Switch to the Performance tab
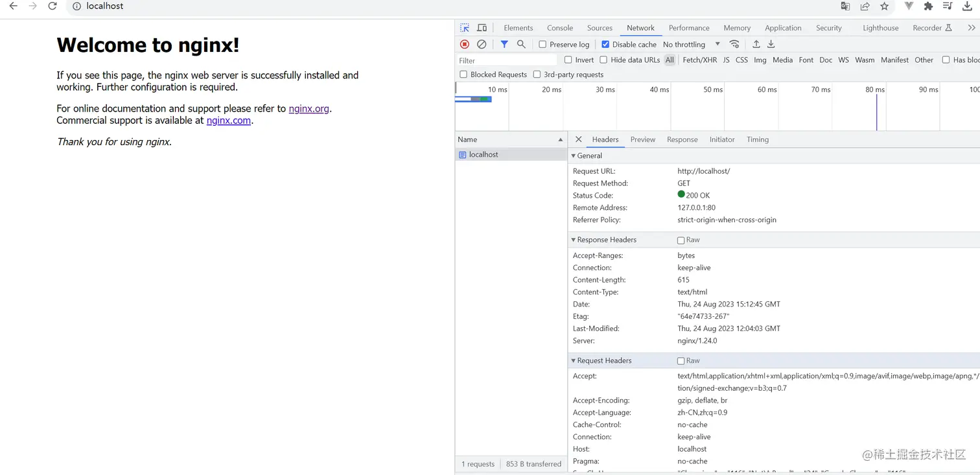 click(689, 28)
